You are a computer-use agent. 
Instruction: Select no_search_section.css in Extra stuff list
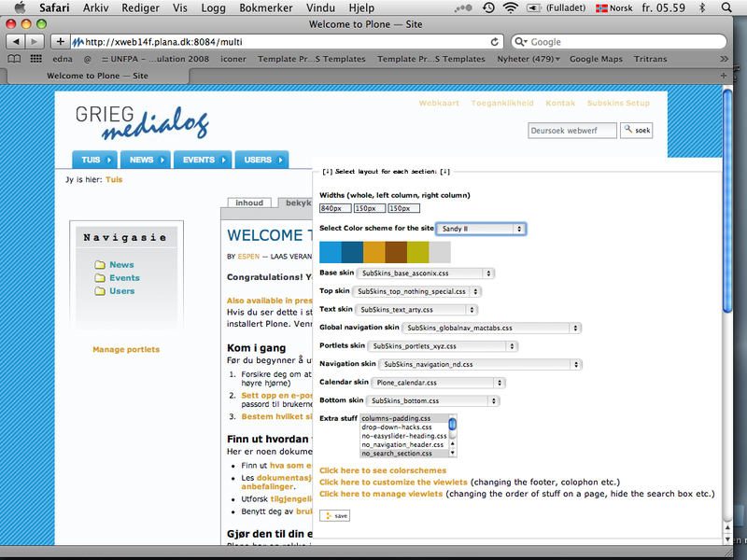click(397, 454)
